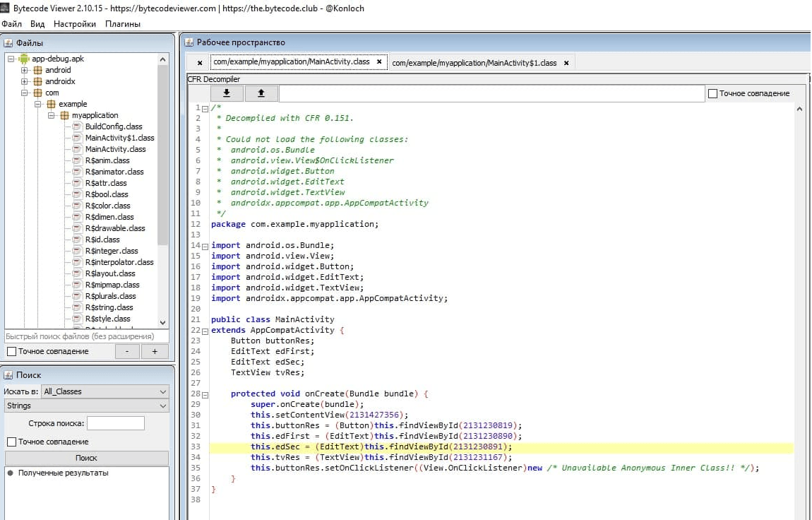Click the MainActivity$1.class file icon in tree
The image size is (812, 520).
click(77, 138)
